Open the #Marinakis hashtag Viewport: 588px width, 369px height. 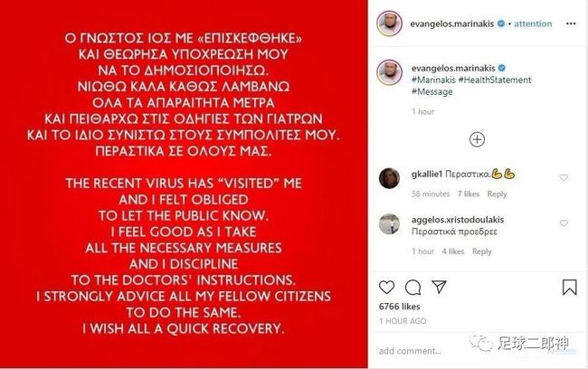pos(433,80)
